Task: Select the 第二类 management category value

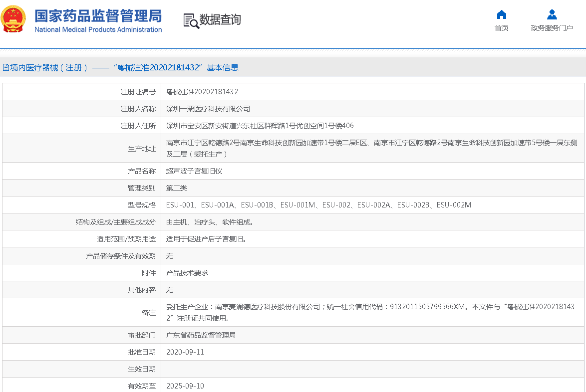Action: 177,188
